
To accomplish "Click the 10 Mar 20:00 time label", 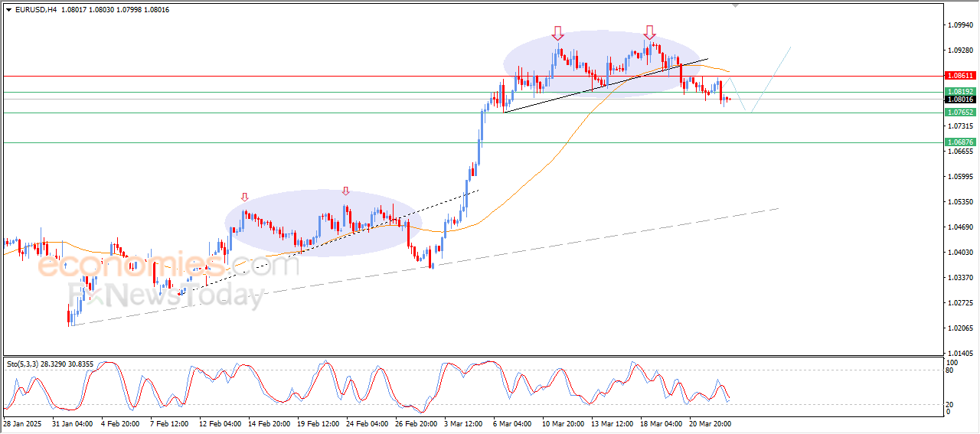I will (x=563, y=423).
